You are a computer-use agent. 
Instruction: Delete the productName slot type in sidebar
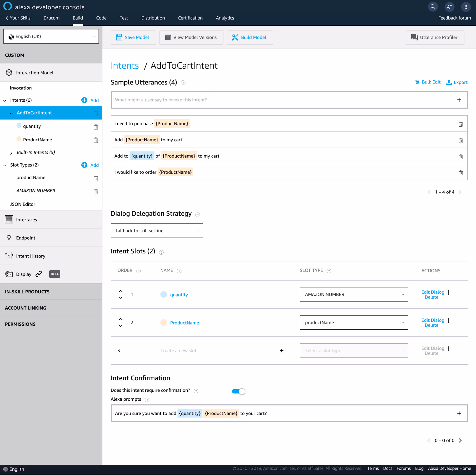[x=96, y=178]
